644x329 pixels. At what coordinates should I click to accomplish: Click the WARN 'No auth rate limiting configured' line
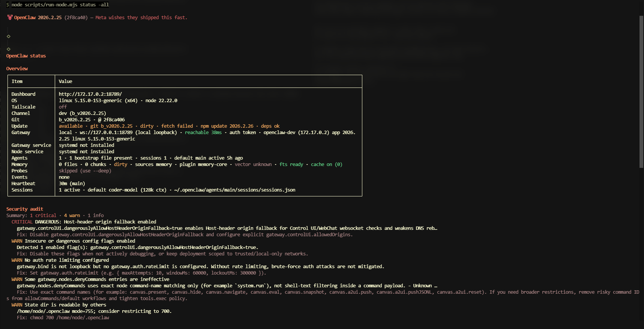[x=60, y=260]
